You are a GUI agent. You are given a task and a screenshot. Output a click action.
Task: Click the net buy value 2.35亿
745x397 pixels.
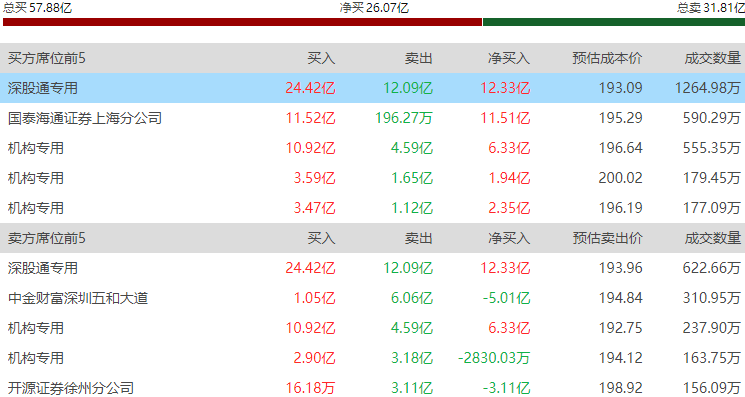tap(509, 208)
